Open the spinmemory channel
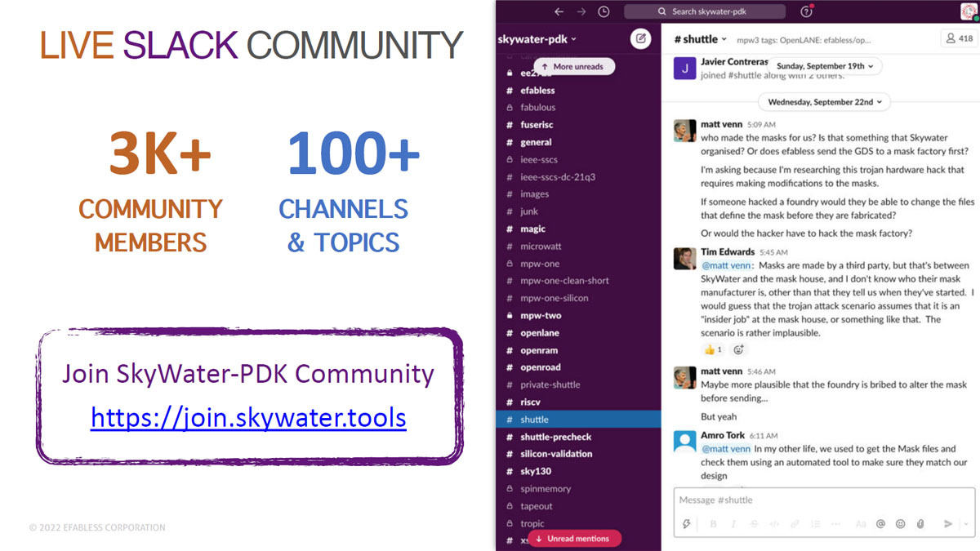Screen dimensions: 980x551 click(x=546, y=489)
